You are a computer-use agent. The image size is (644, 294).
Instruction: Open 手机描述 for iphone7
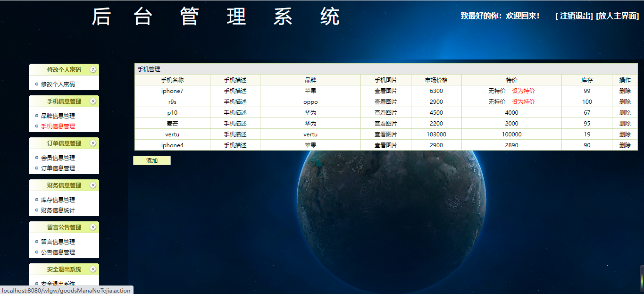pos(235,91)
